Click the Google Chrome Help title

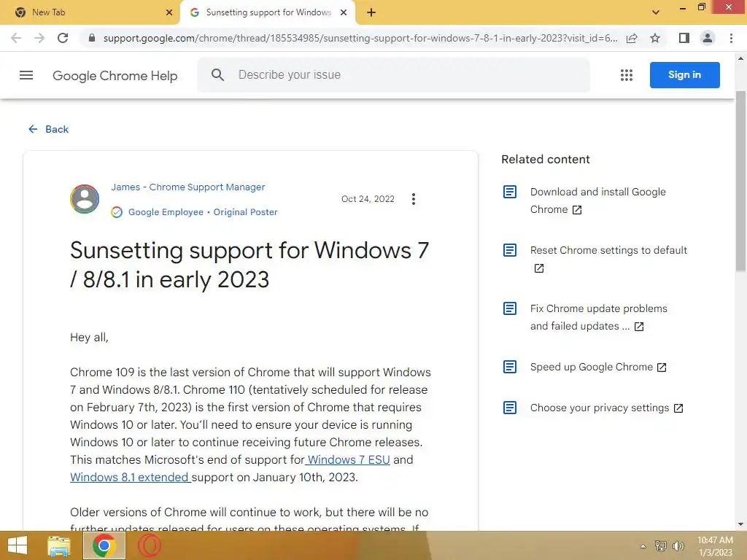[x=115, y=75]
